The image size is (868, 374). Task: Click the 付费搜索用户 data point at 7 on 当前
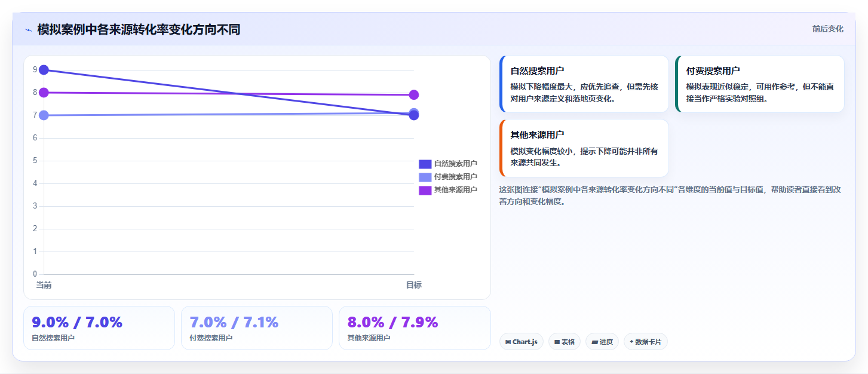[x=44, y=115]
